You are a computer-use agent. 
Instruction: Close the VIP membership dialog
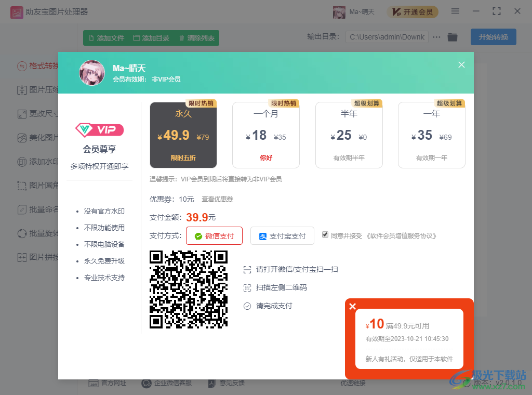[x=461, y=64]
